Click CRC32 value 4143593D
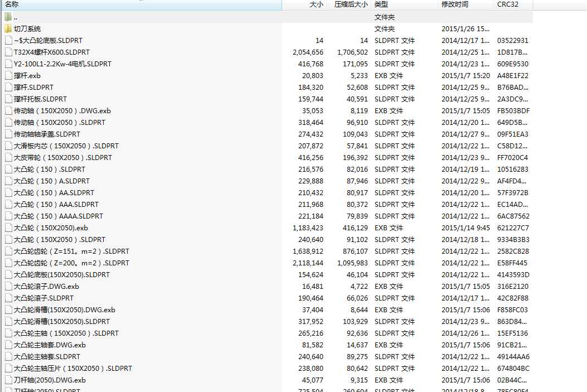The height and width of the screenshot is (392, 587). point(513,275)
